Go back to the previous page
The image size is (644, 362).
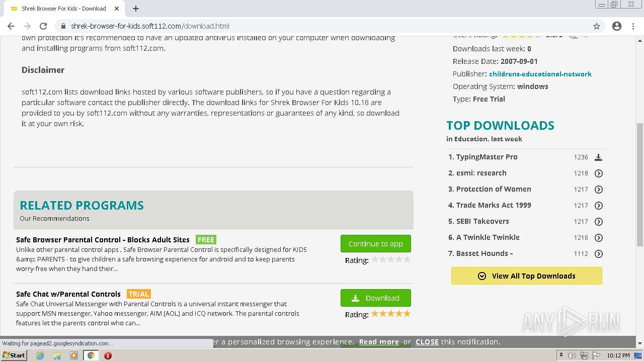point(11,26)
